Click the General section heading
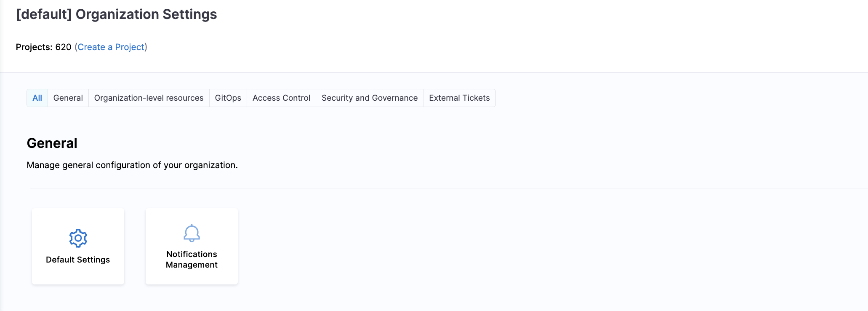Screen dimensions: 868x311 52,143
